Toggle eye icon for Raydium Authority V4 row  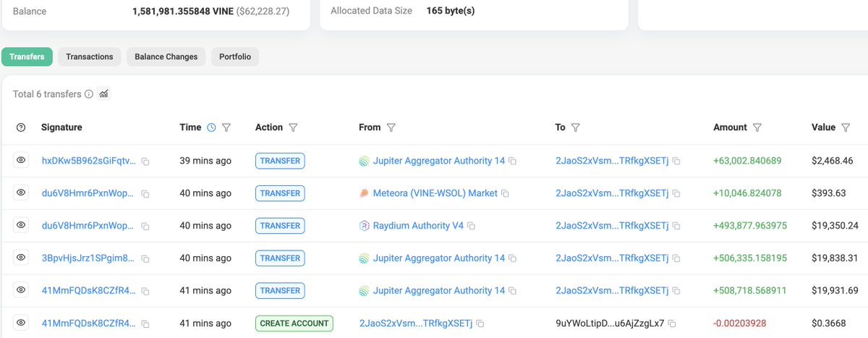pyautogui.click(x=21, y=225)
